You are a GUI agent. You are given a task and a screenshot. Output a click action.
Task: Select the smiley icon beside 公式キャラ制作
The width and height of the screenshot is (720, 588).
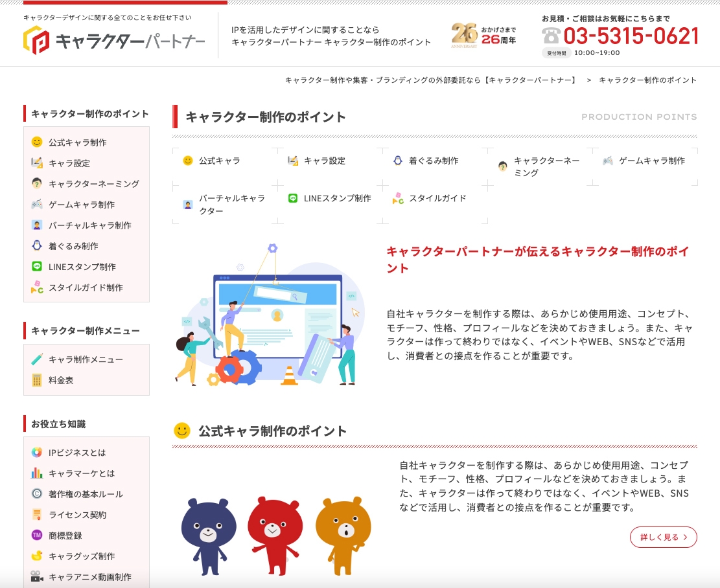pyautogui.click(x=38, y=142)
